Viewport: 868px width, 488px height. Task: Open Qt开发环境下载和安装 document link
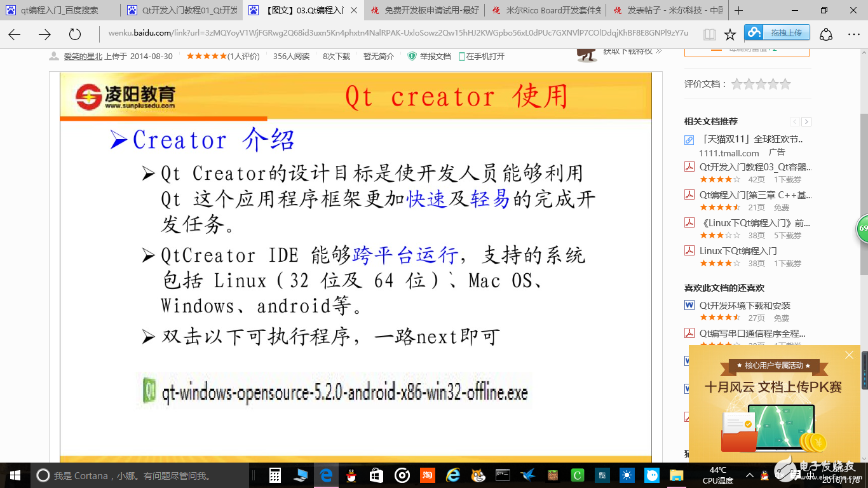(x=745, y=306)
